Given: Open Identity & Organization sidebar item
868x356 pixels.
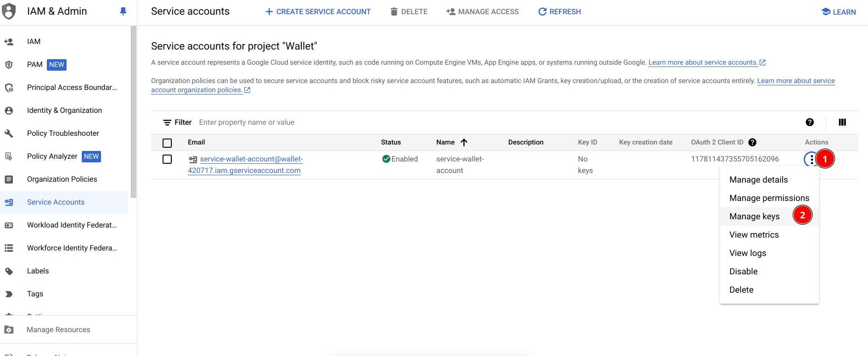Looking at the screenshot, I should [64, 111].
